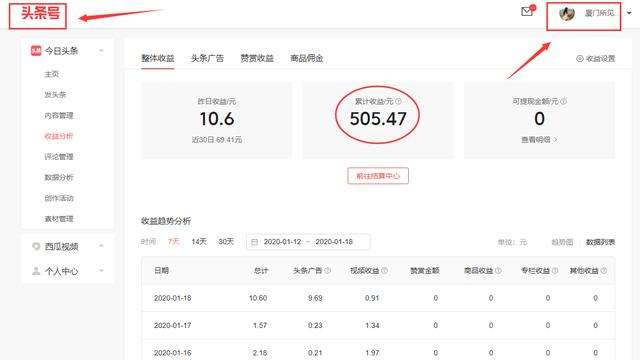The height and width of the screenshot is (360, 640).
Task: Click the 累计收益 value 505.47
Action: (x=378, y=119)
